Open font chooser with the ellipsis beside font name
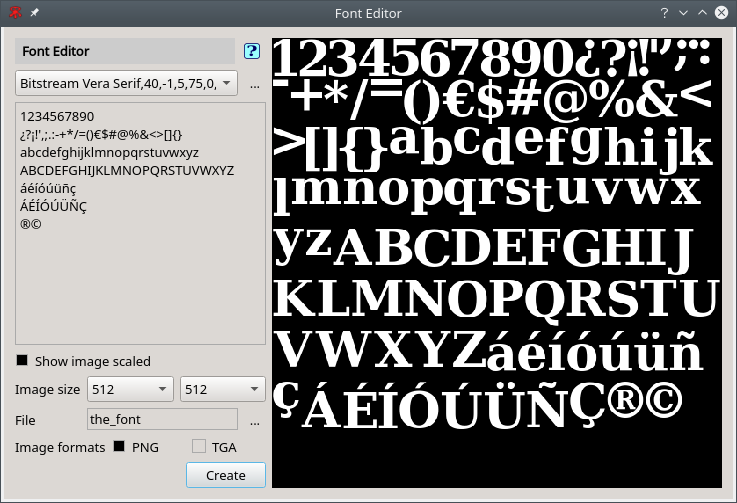737x503 pixels. click(255, 84)
